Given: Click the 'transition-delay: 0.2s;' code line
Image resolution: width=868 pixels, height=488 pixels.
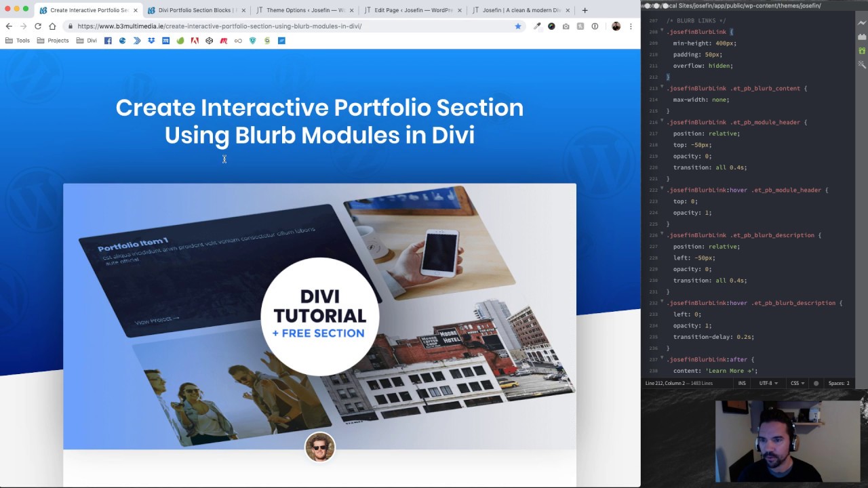Looking at the screenshot, I should point(713,337).
